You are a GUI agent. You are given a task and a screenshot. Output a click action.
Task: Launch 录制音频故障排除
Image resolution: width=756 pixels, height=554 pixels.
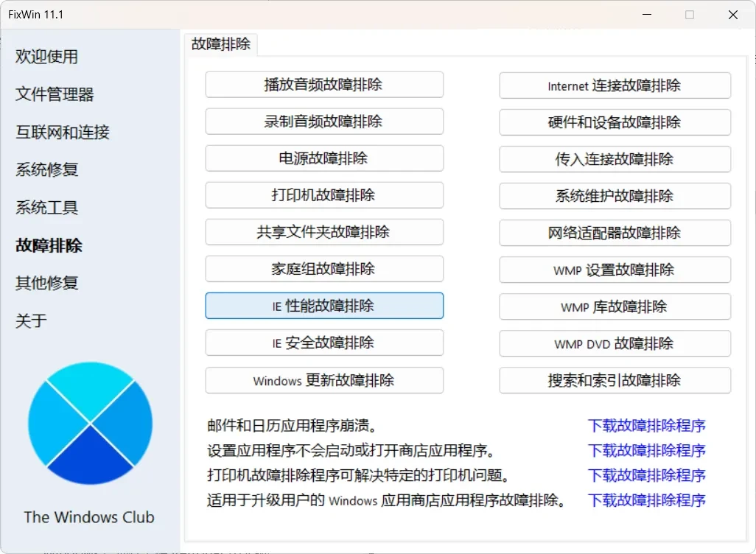point(324,121)
